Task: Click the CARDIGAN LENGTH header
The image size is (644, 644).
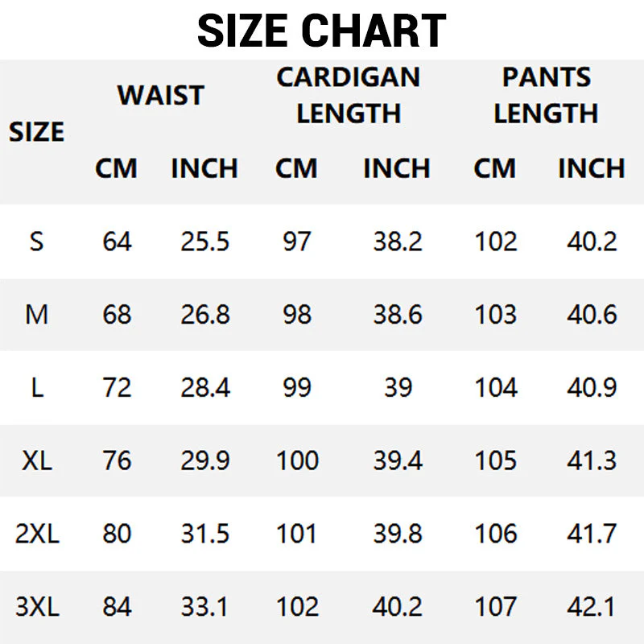Action: coord(349,95)
